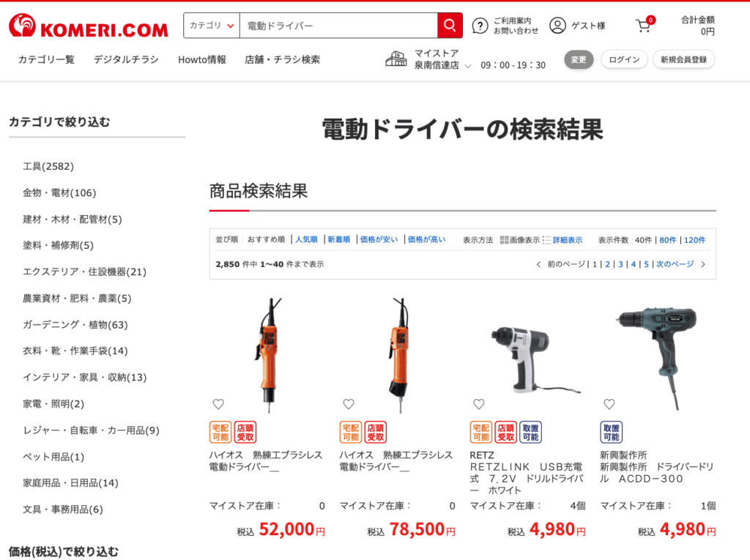Select the 画像表示 grid view icon
Image resolution: width=750 pixels, height=560 pixels.
(x=504, y=240)
